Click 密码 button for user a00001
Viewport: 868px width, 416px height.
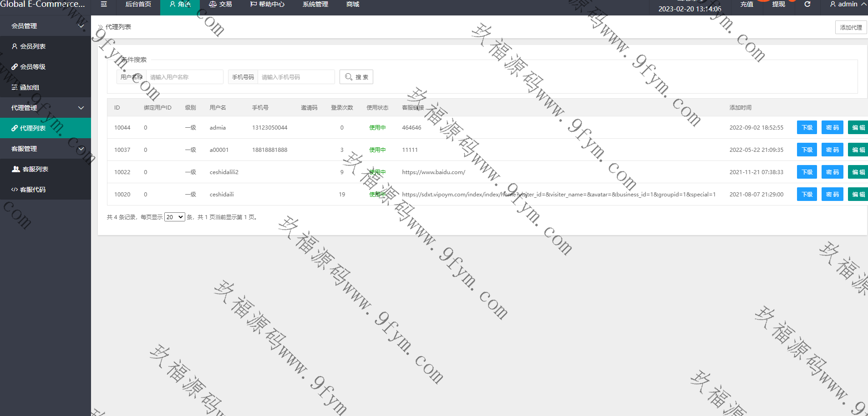point(832,150)
